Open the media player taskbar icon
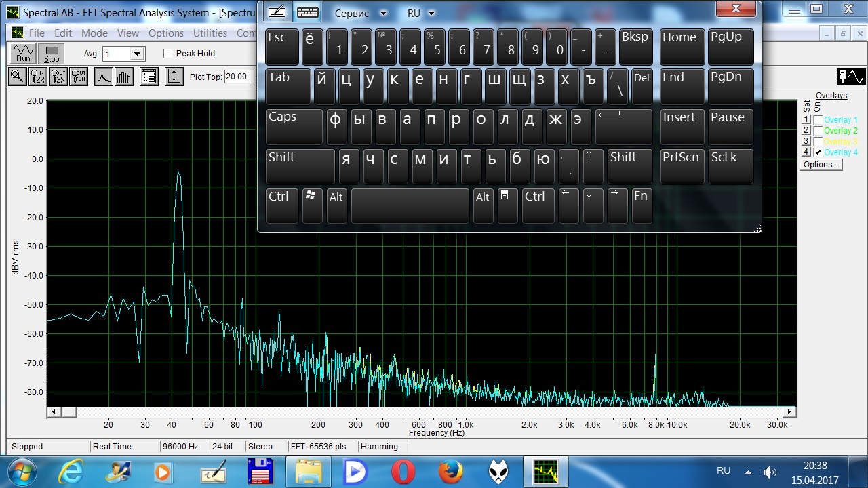 click(162, 472)
